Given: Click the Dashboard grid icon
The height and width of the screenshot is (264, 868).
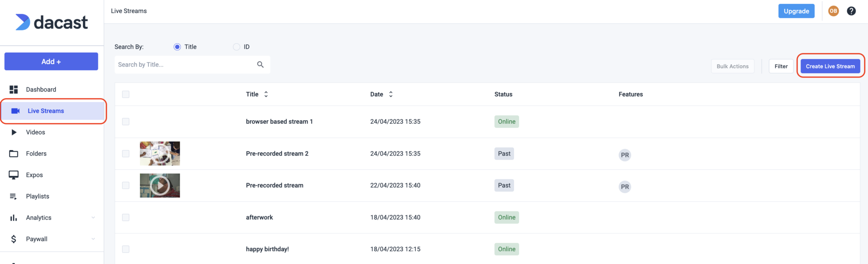Looking at the screenshot, I should [x=14, y=89].
